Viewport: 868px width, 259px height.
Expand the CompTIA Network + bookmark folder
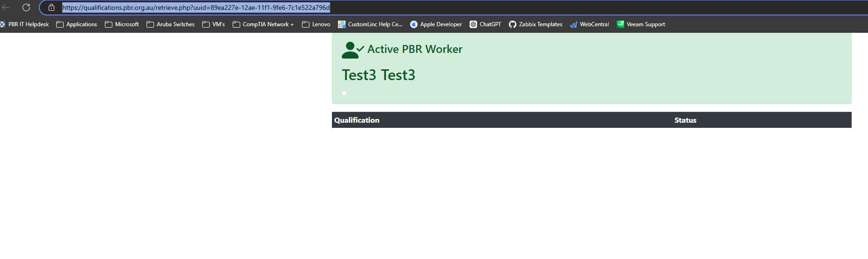263,24
